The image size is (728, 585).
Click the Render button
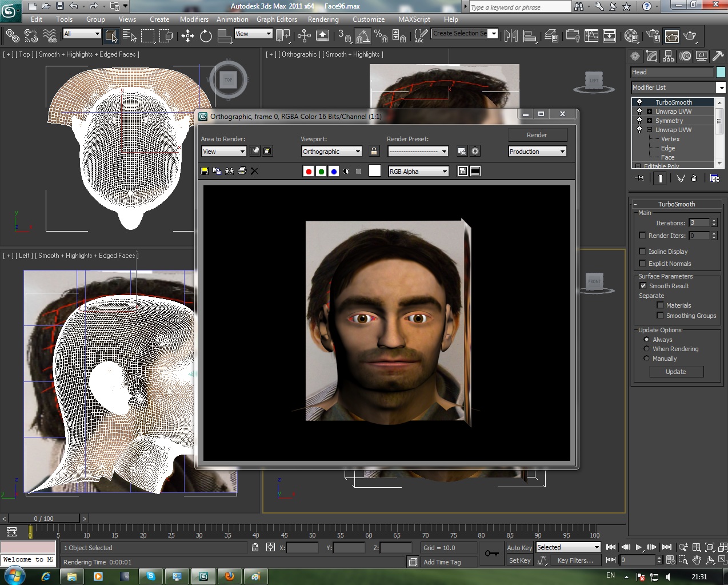537,135
